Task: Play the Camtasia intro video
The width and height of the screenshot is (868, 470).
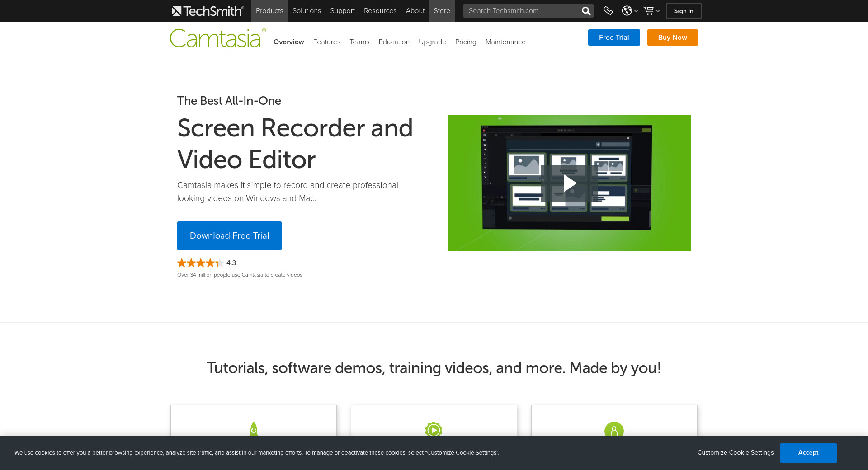Action: coord(569,183)
